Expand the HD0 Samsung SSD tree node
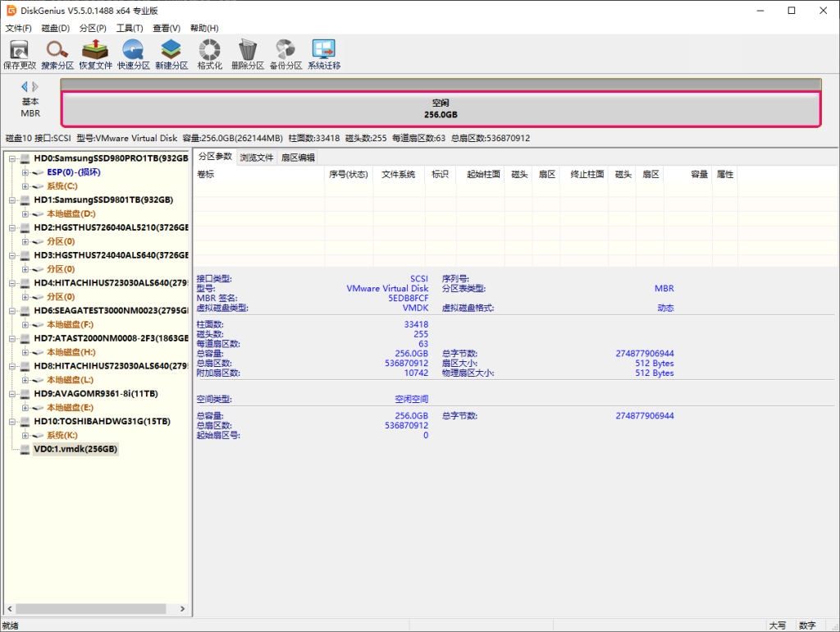 tap(12, 158)
